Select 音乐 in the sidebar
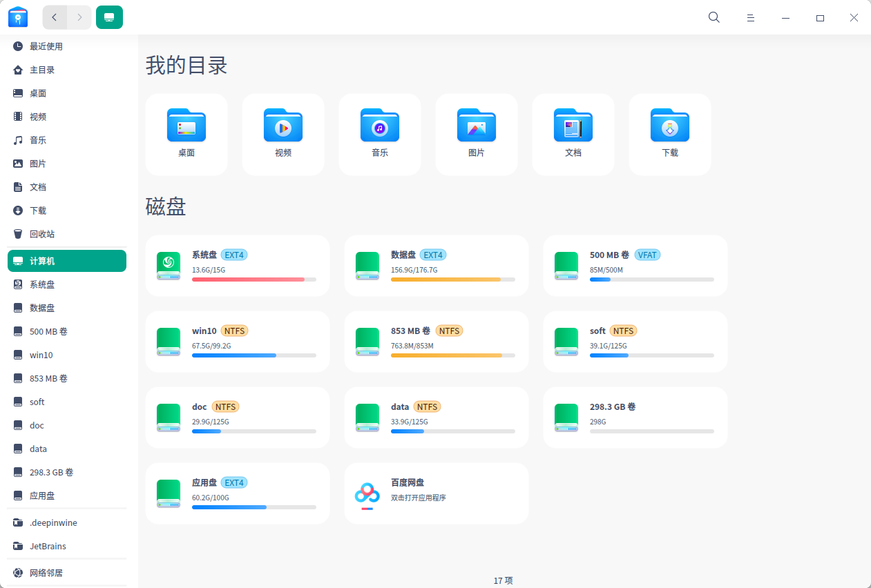Viewport: 871px width, 588px height. point(67,140)
